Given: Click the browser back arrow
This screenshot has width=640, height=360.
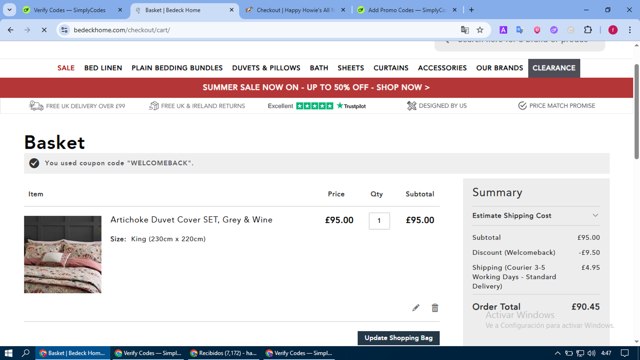Looking at the screenshot, I should coord(11,30).
